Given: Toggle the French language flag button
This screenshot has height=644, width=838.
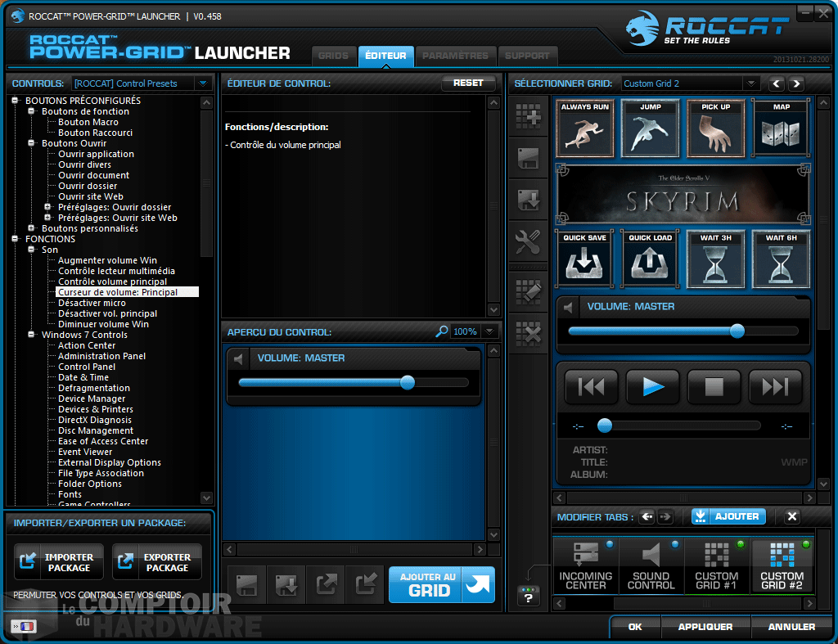Looking at the screenshot, I should pyautogui.click(x=22, y=626).
